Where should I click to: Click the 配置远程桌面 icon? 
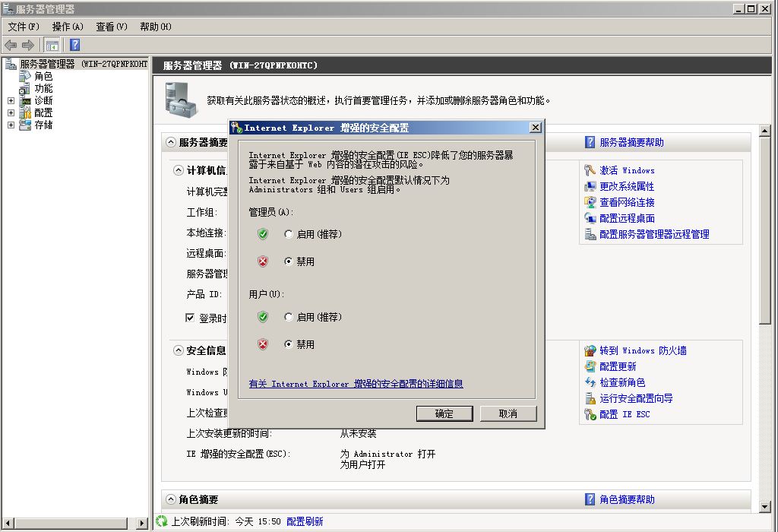590,218
